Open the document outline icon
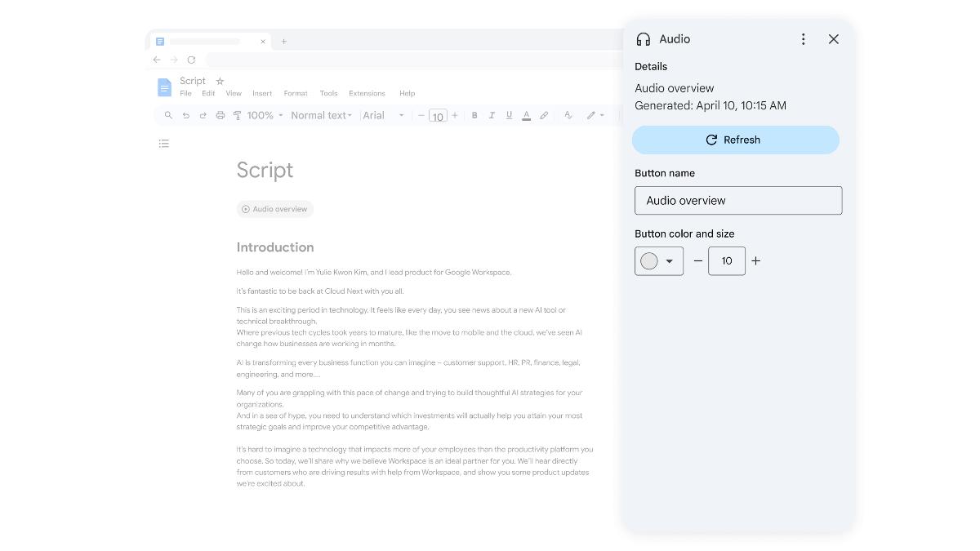The image size is (980, 551). (x=163, y=143)
